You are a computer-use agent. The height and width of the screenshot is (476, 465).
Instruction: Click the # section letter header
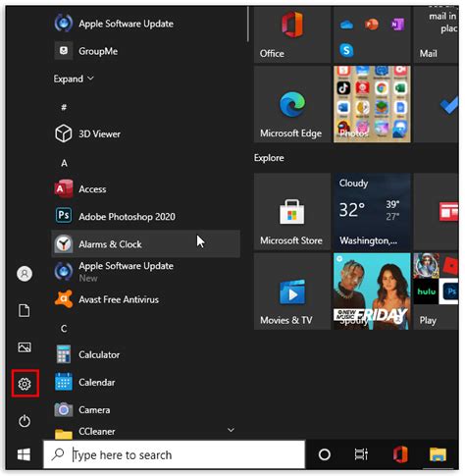(64, 107)
